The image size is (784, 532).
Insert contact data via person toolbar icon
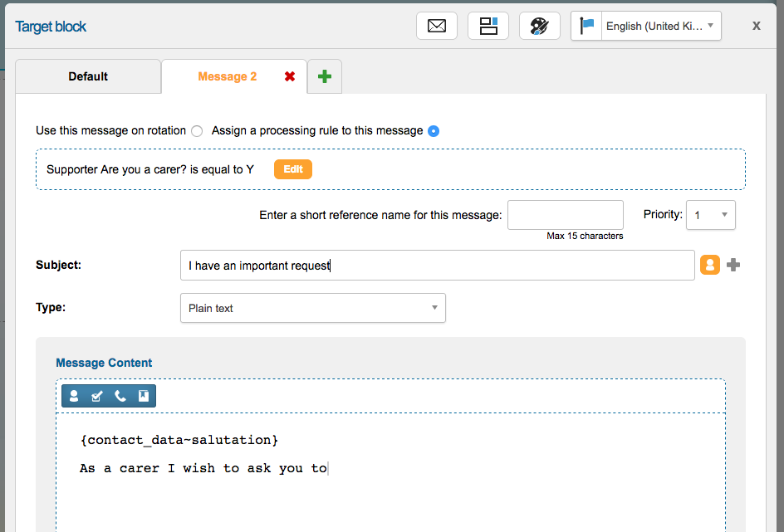coord(74,396)
